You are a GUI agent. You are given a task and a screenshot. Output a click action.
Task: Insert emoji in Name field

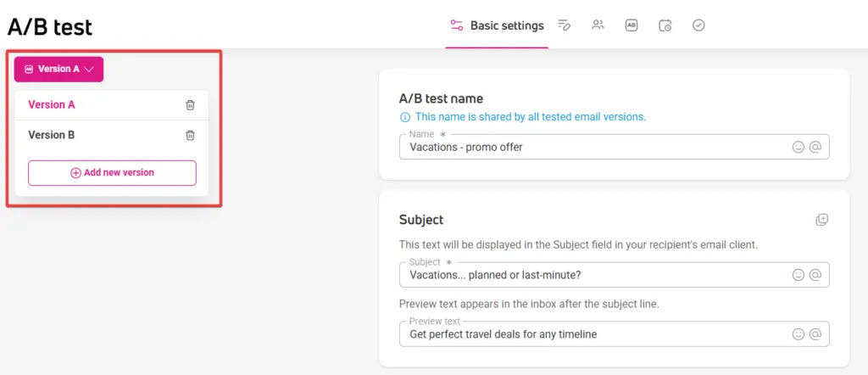click(798, 147)
